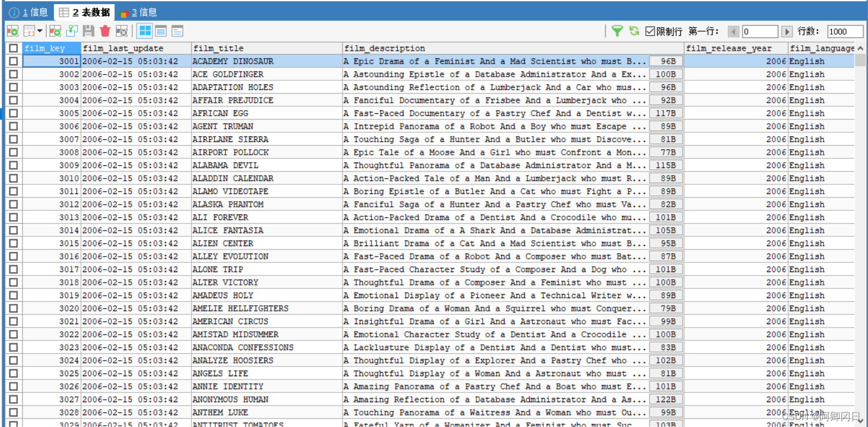Screen dimensions: 868x427
Task: Delete selected rows with red trash icon
Action: 105,31
